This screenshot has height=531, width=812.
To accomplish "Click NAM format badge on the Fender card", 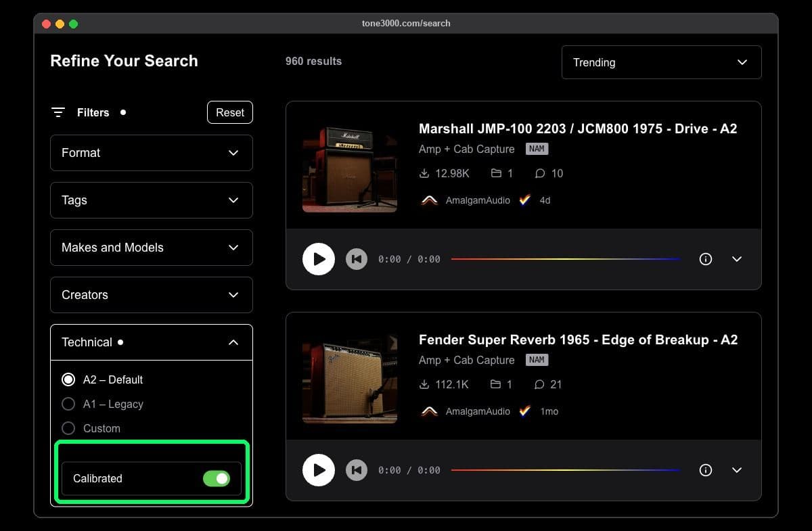I will pos(537,360).
